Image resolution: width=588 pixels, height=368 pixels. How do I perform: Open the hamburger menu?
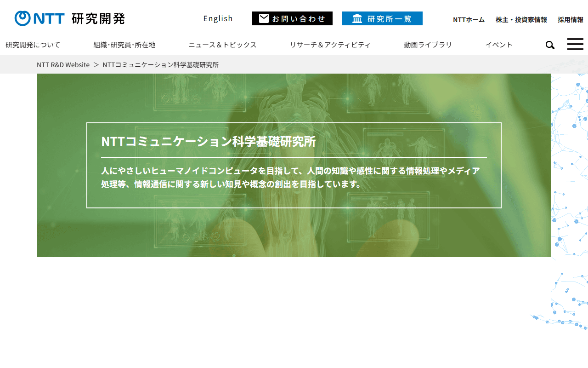click(575, 44)
